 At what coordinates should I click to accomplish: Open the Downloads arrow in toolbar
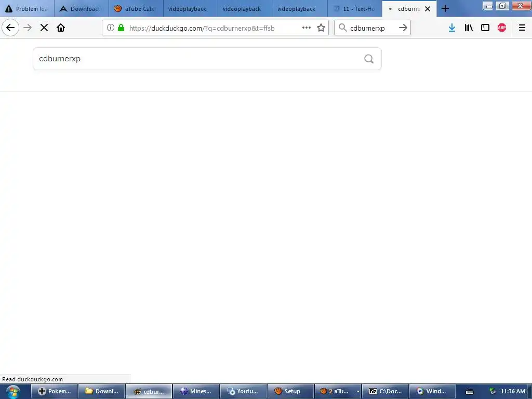[x=452, y=28]
